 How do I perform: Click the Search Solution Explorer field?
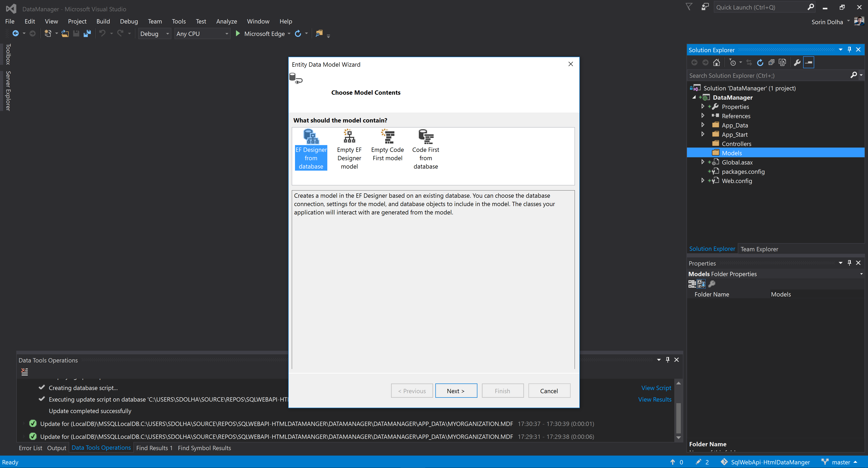(768, 75)
